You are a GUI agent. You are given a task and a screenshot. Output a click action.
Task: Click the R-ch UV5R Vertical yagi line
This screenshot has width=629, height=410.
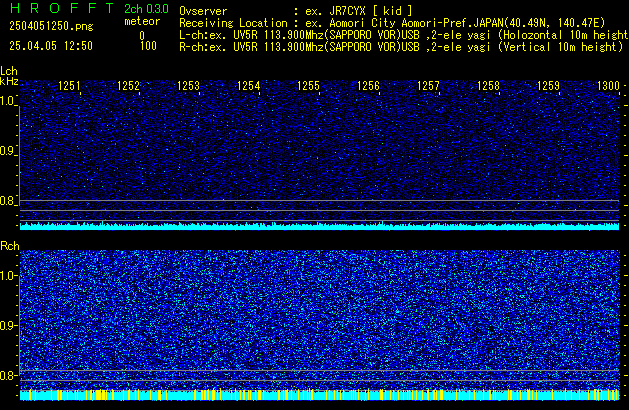click(x=401, y=47)
